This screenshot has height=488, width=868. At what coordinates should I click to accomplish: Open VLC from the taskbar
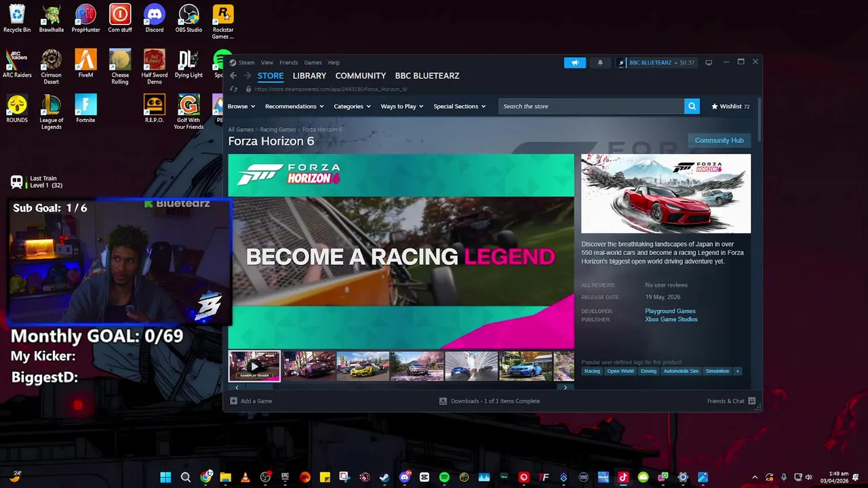[x=245, y=477]
